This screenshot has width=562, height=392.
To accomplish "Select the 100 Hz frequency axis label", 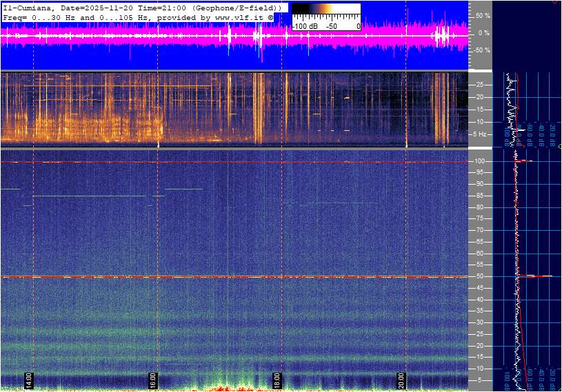I will coord(479,161).
